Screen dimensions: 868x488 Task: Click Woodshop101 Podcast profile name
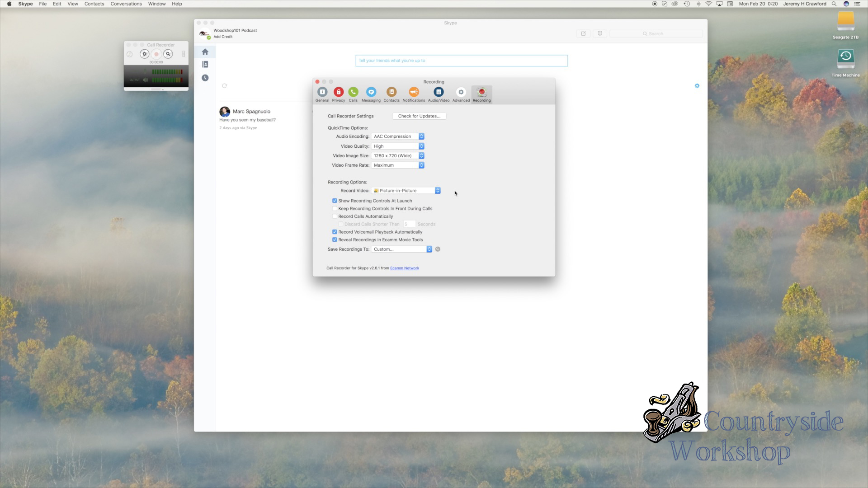click(x=235, y=31)
